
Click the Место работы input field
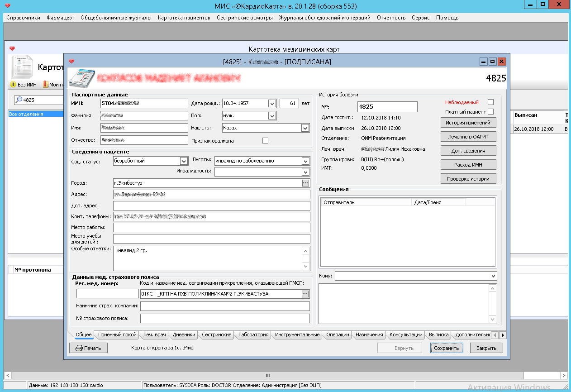pos(211,227)
